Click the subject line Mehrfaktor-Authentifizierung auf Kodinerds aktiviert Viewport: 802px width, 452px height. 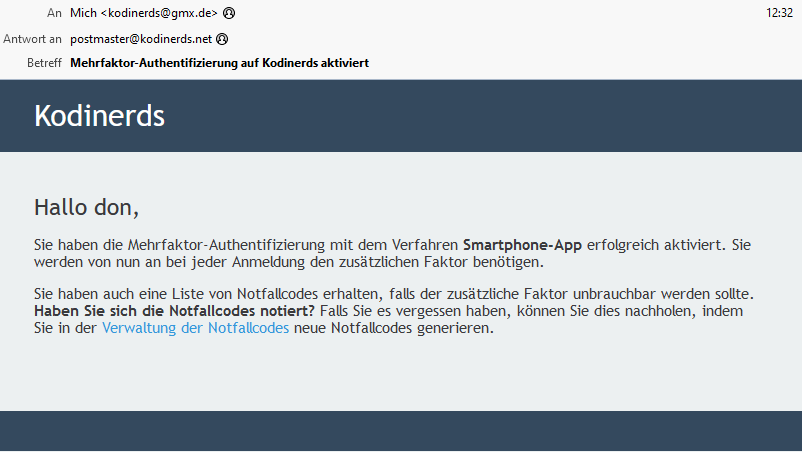click(219, 63)
